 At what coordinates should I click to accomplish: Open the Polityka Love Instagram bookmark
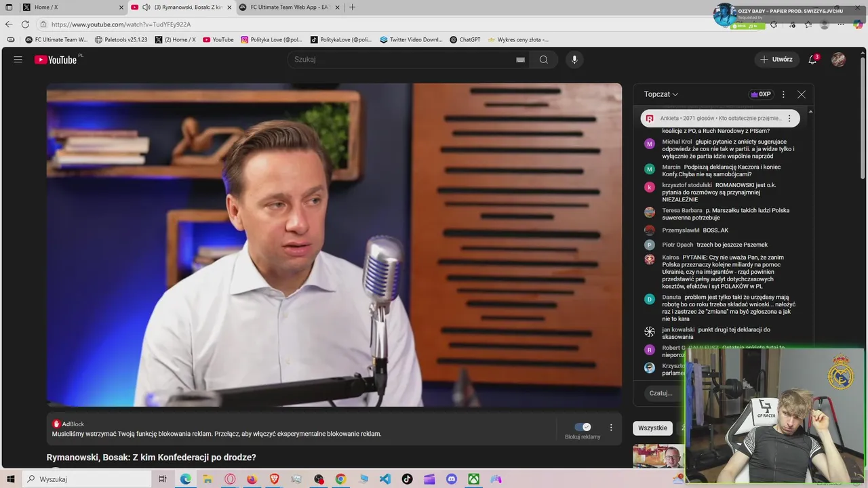271,40
